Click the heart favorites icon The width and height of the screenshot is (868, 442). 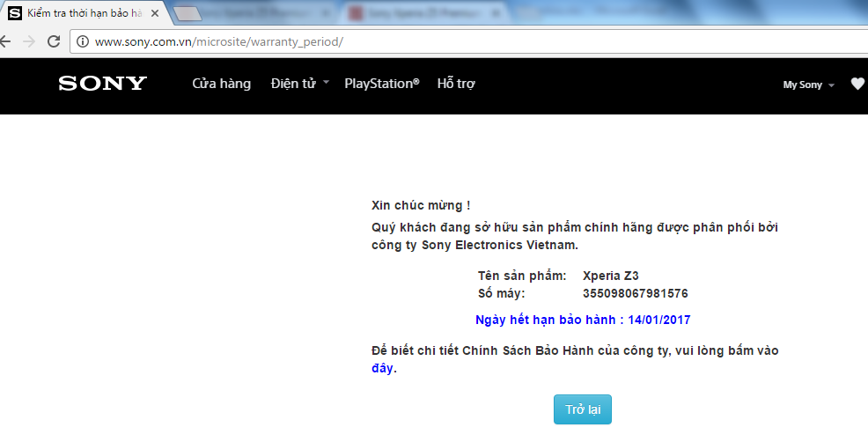(x=857, y=84)
